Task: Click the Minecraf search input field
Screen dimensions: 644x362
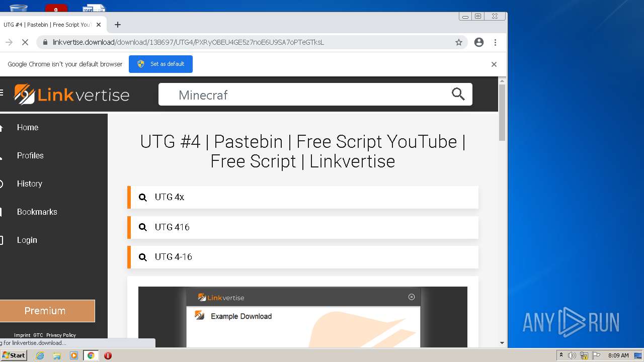Action: pos(315,95)
